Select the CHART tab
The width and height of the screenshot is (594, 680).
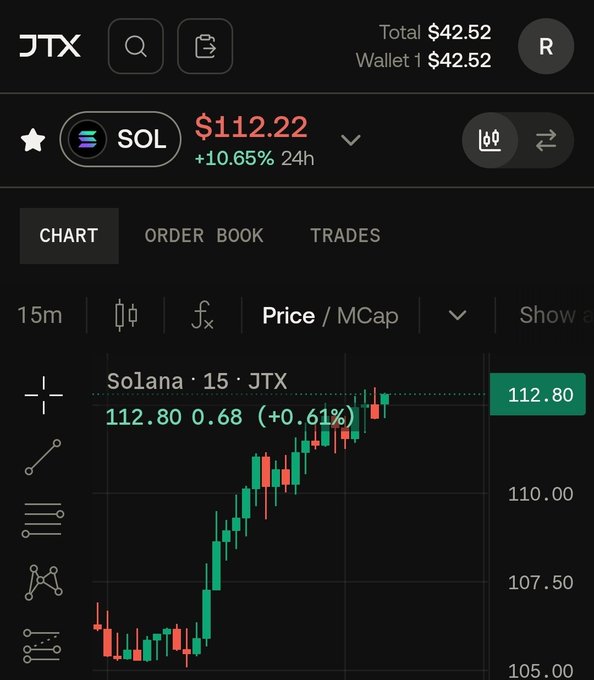69,235
